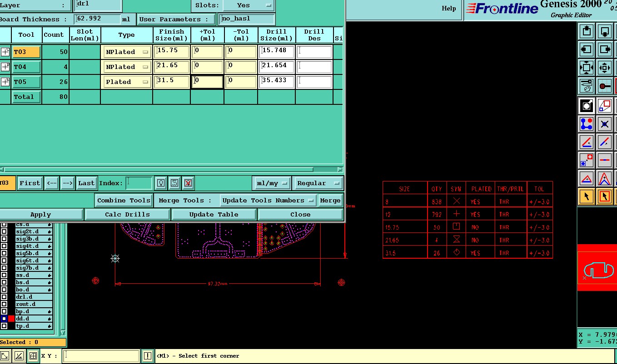Open the Slots Yes dropdown
Screen dimensions: 617x364
coord(249,5)
